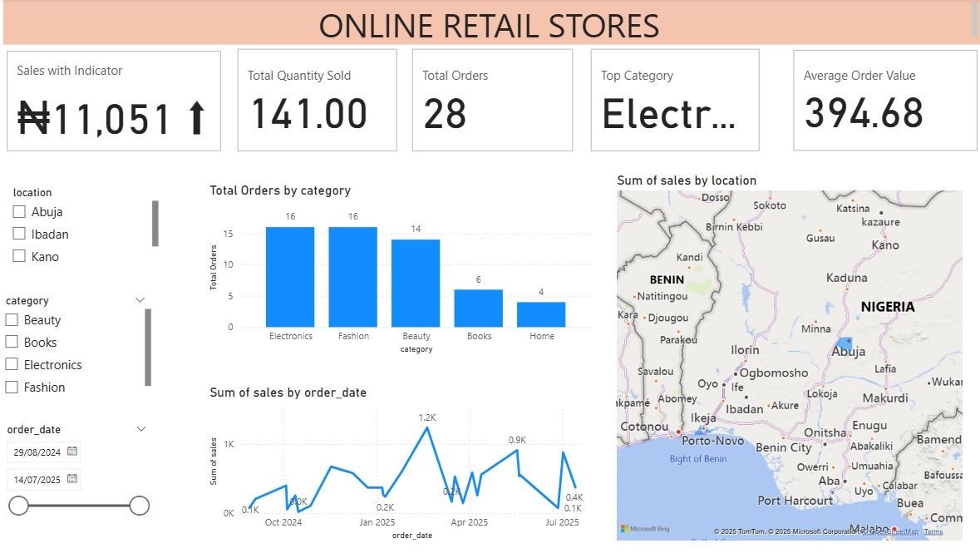Click the blue Abuja marker on map
This screenshot has width=980, height=553.
(x=845, y=343)
